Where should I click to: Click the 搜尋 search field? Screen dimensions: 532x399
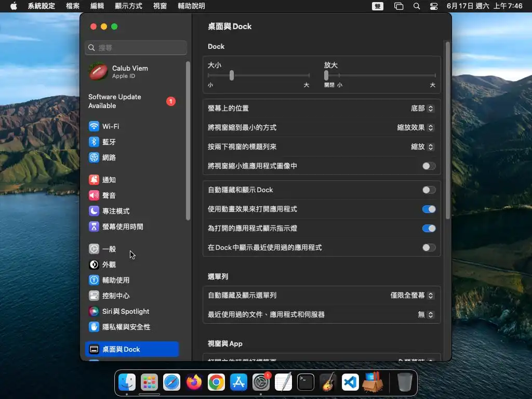[136, 48]
